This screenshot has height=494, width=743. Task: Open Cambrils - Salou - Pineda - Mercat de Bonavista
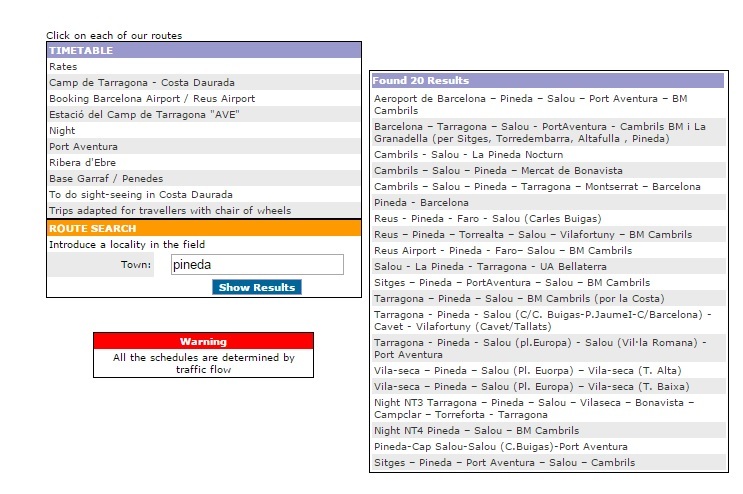[498, 171]
